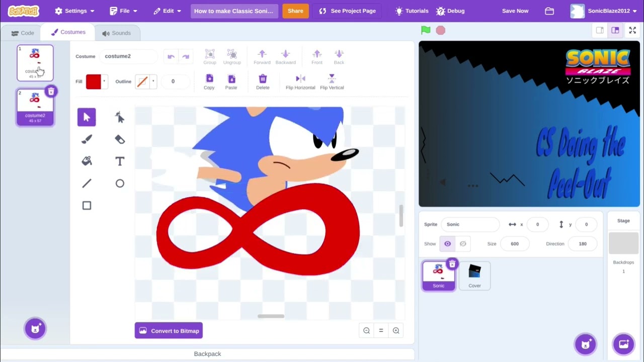
Task: Click the canvas vertical scrollbar
Action: pos(401,216)
